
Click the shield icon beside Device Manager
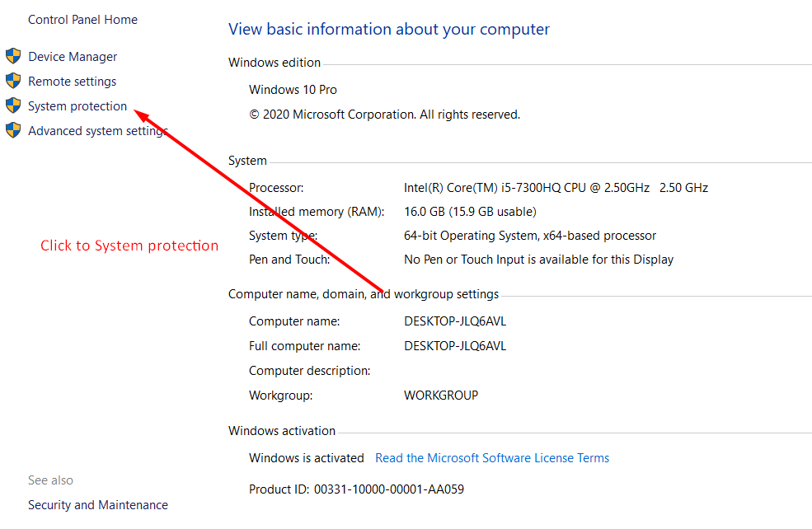click(12, 57)
